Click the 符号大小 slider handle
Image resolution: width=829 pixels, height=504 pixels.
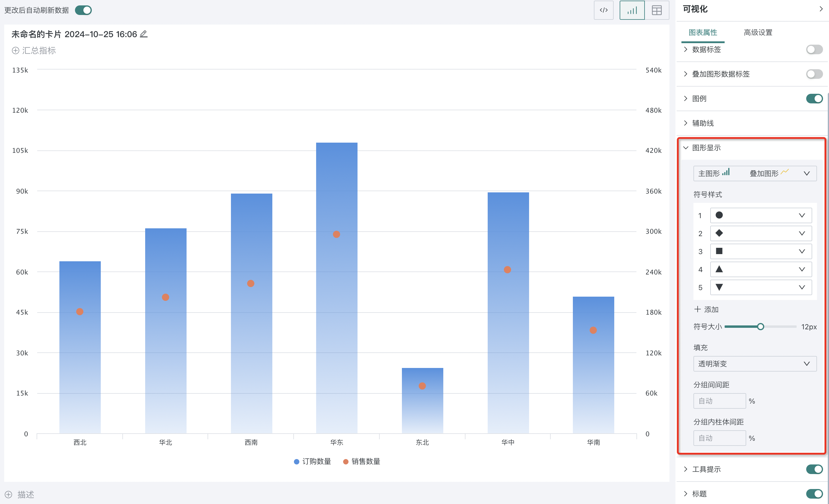760,327
